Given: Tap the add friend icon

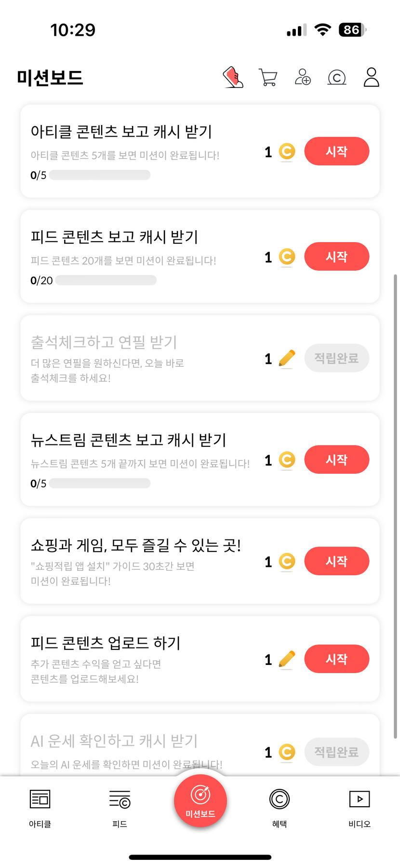Looking at the screenshot, I should tap(303, 77).
